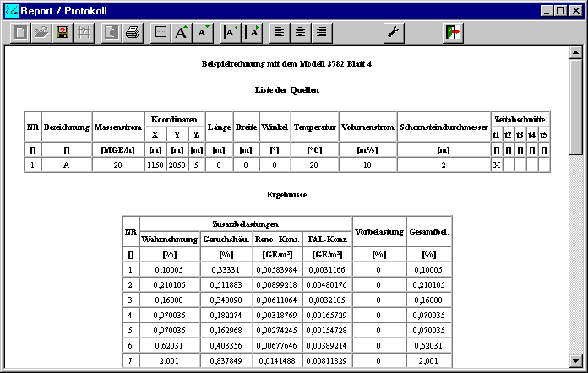
Task: Select the 'Wahrnehmung' column header
Action: click(170, 240)
